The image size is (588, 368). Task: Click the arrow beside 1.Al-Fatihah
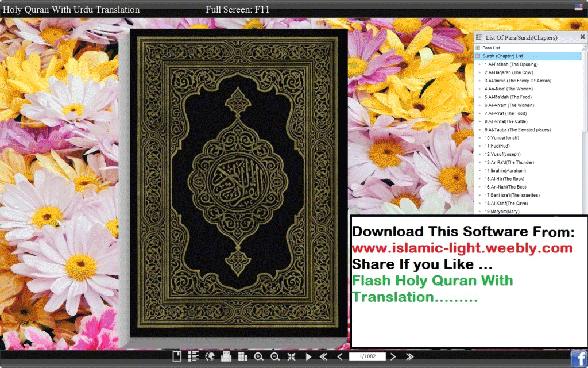coord(480,64)
